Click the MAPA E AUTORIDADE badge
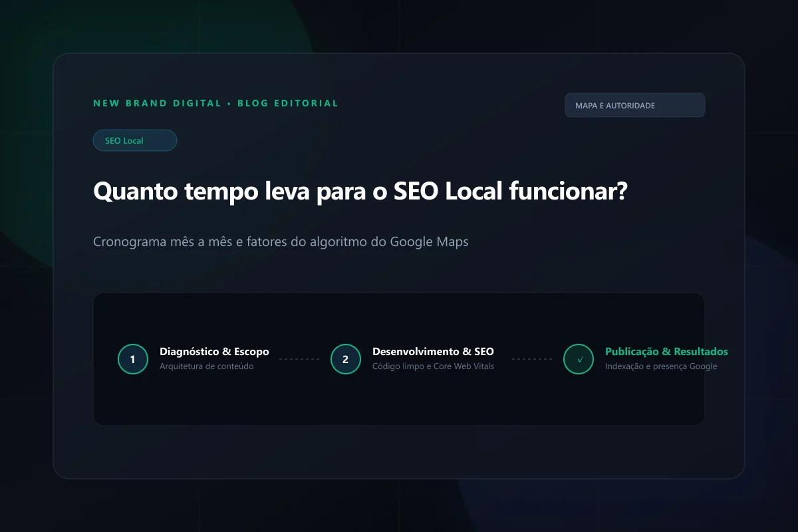This screenshot has width=798, height=532. (634, 105)
